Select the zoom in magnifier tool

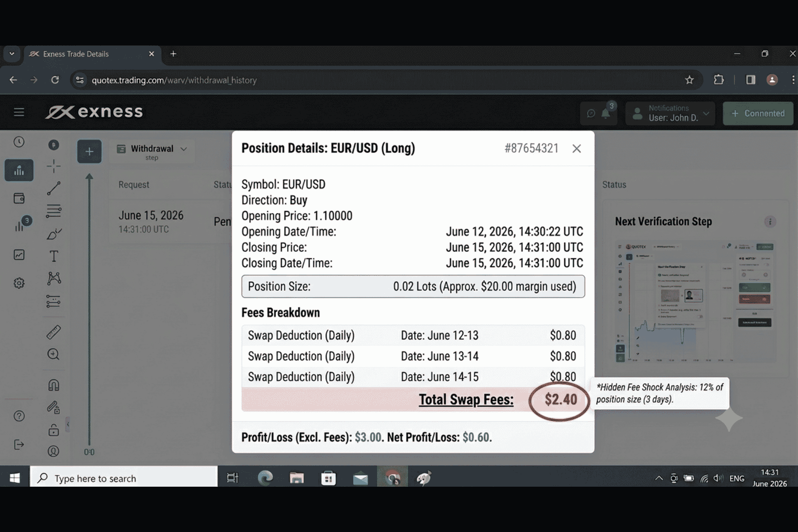coord(54,354)
